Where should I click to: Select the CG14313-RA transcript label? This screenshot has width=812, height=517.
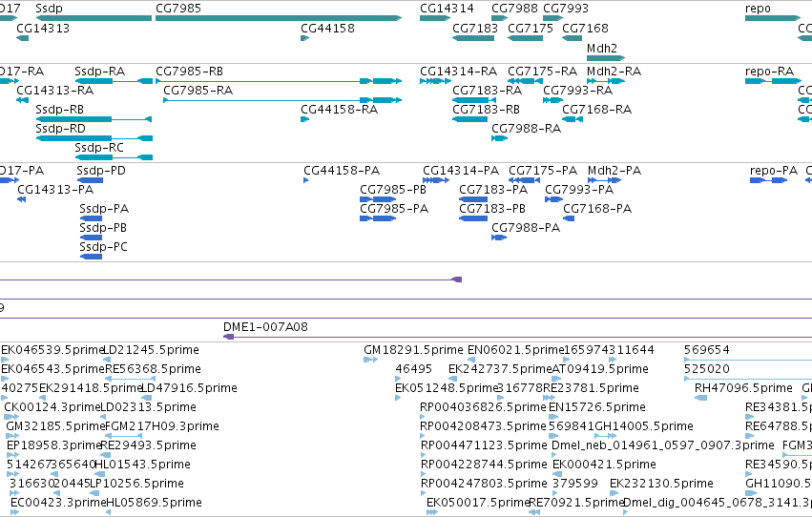[x=55, y=90]
